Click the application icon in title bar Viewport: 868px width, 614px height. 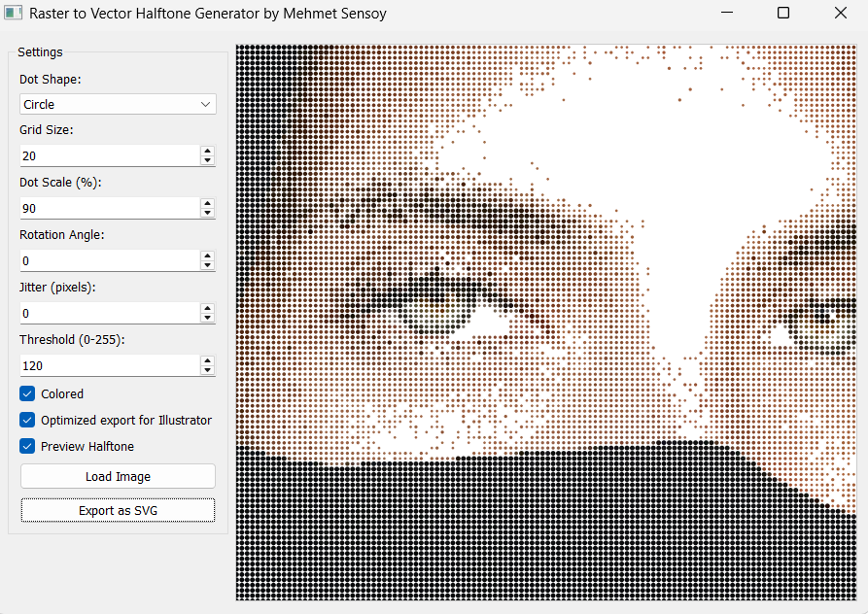point(13,13)
